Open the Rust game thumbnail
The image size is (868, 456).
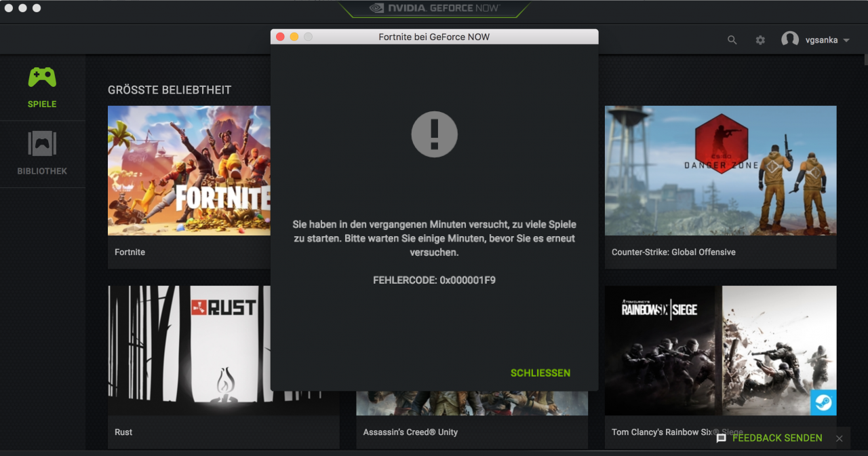(x=189, y=350)
